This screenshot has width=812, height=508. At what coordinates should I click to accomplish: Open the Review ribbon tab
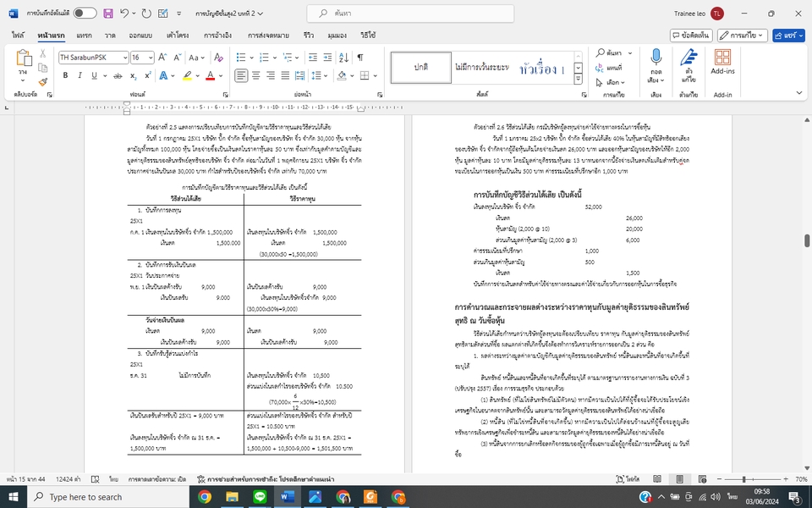pos(309,36)
